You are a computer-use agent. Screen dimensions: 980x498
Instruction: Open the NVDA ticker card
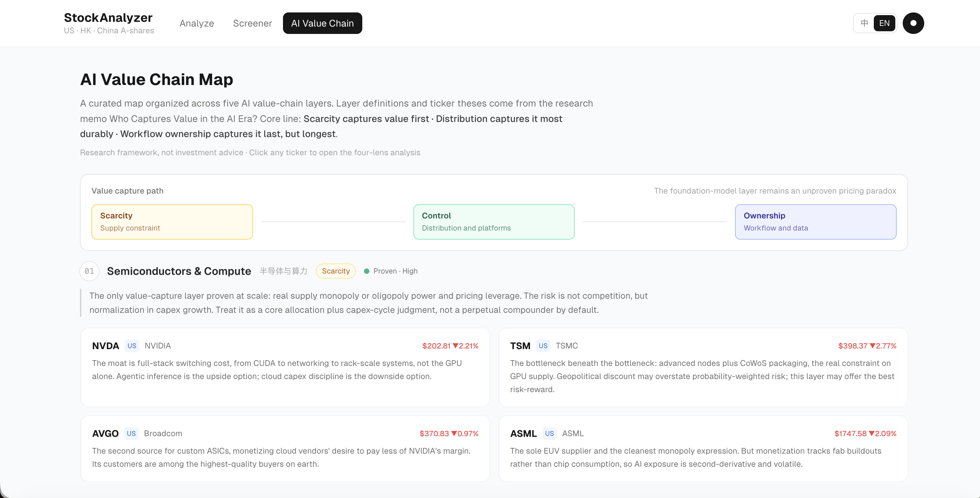(x=285, y=368)
